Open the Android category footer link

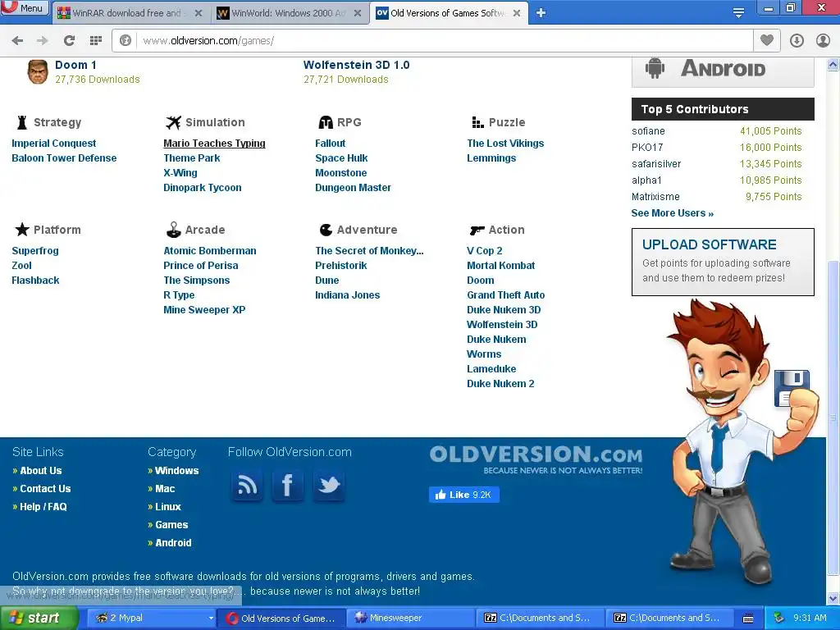(x=173, y=543)
